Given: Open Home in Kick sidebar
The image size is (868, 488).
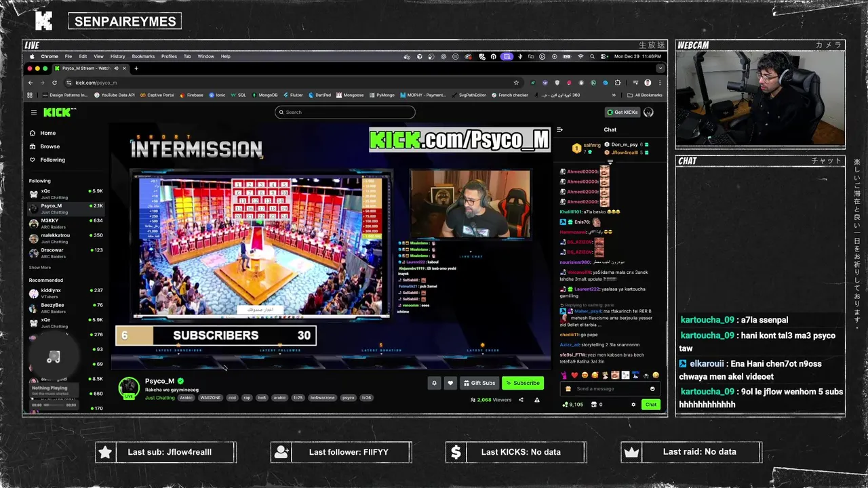Looking at the screenshot, I should [43, 133].
